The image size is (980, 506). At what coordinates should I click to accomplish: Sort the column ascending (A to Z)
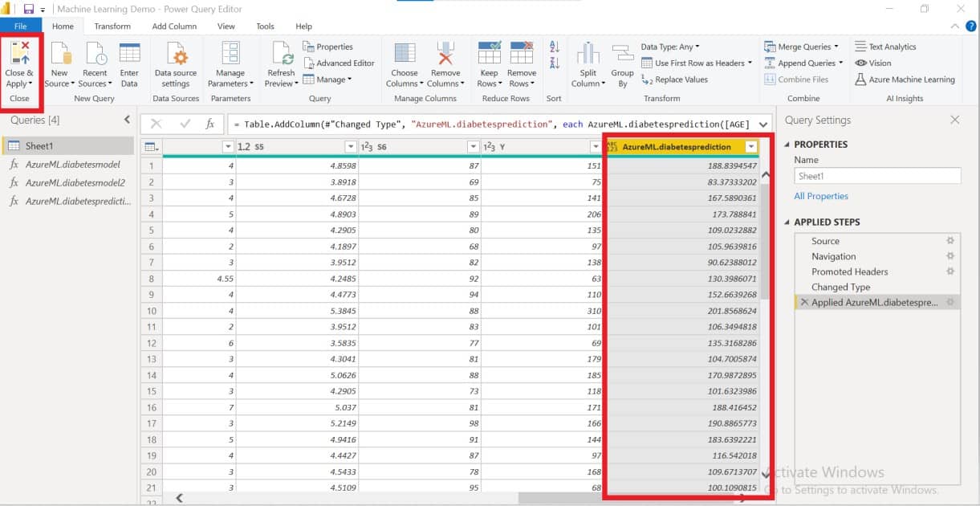point(555,47)
